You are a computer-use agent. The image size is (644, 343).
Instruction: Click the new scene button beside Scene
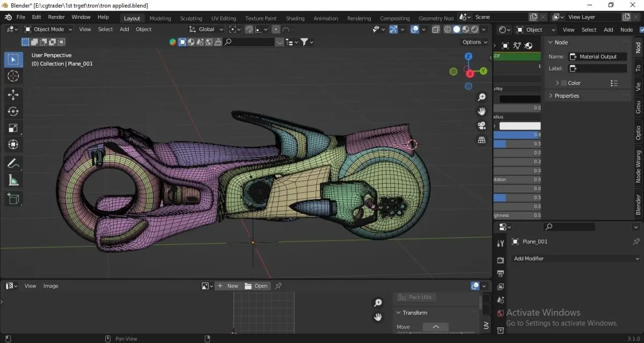tap(533, 17)
